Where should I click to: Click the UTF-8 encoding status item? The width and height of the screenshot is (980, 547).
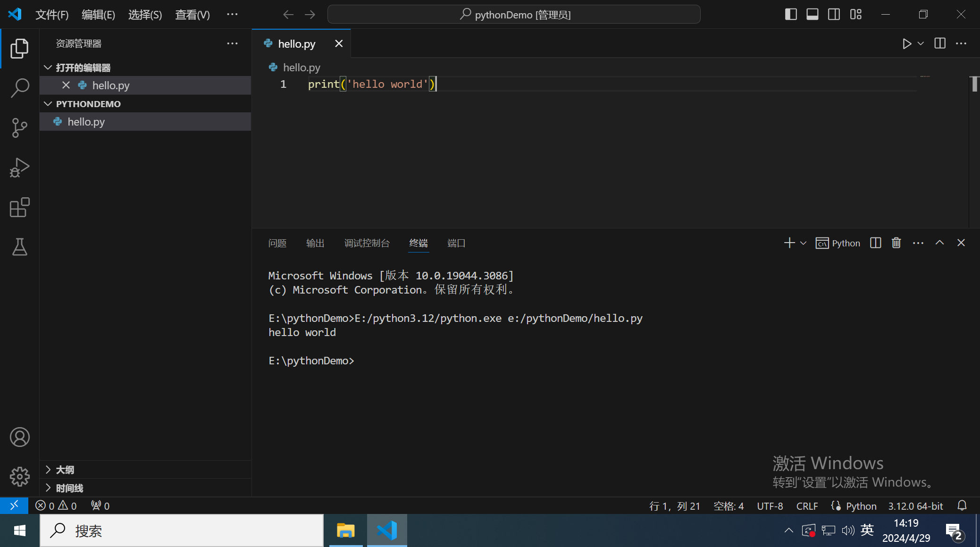coord(770,506)
